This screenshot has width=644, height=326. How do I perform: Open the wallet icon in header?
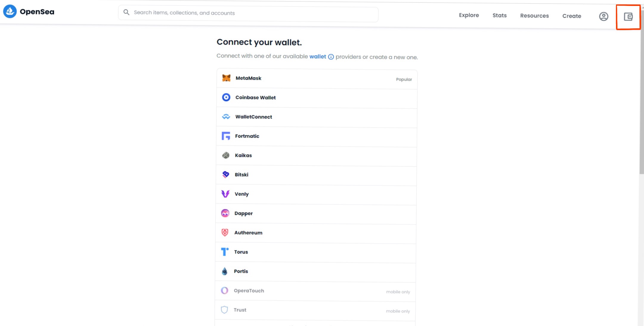(x=628, y=17)
